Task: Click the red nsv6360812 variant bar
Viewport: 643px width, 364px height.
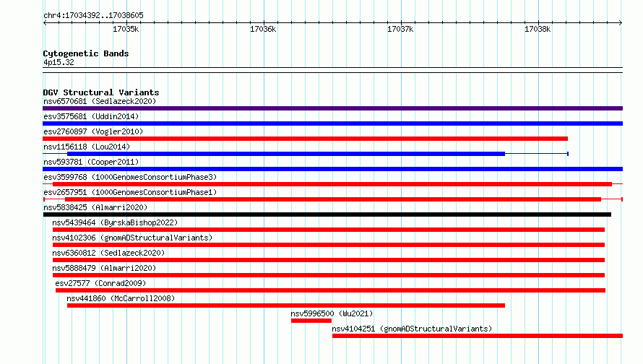Action: coord(329,260)
